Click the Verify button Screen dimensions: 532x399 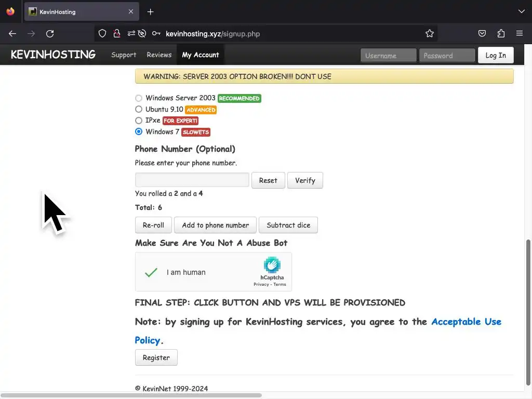click(305, 180)
